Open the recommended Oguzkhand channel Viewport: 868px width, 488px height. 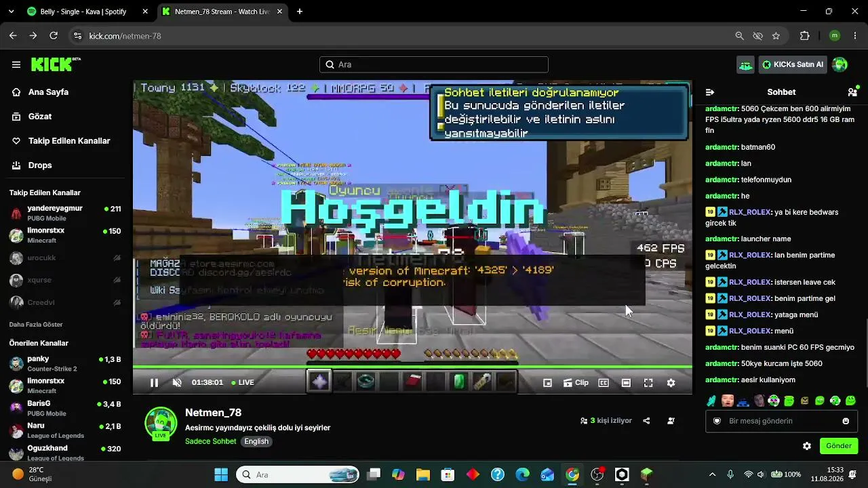click(65, 453)
